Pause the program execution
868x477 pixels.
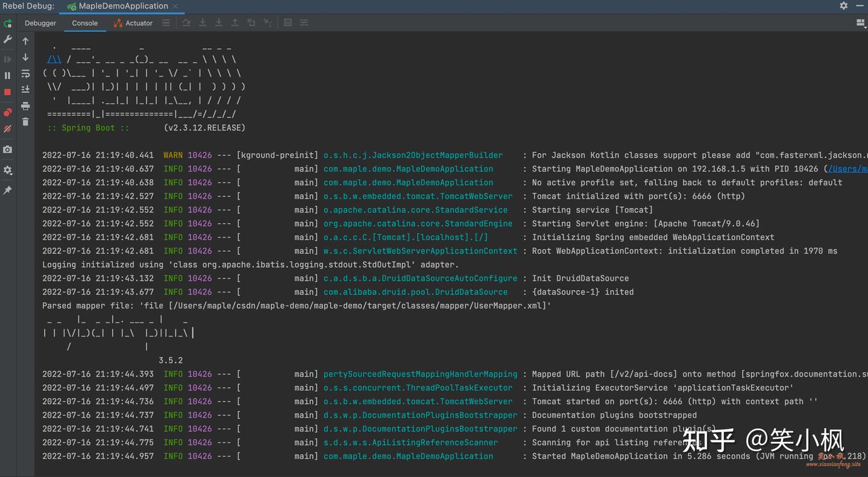[8, 74]
